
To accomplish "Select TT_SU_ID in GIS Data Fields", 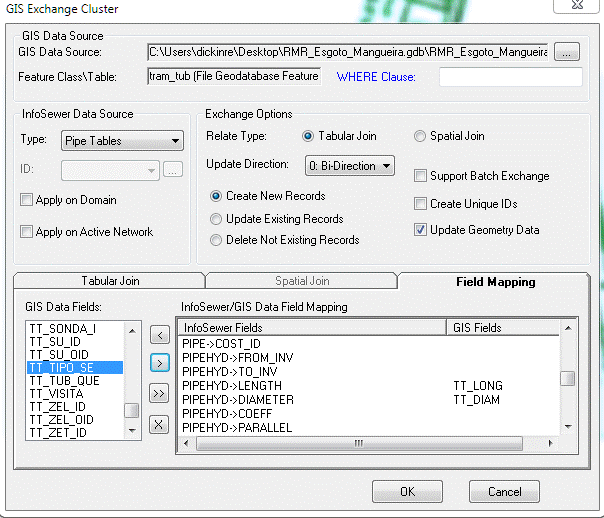I will click(75, 342).
